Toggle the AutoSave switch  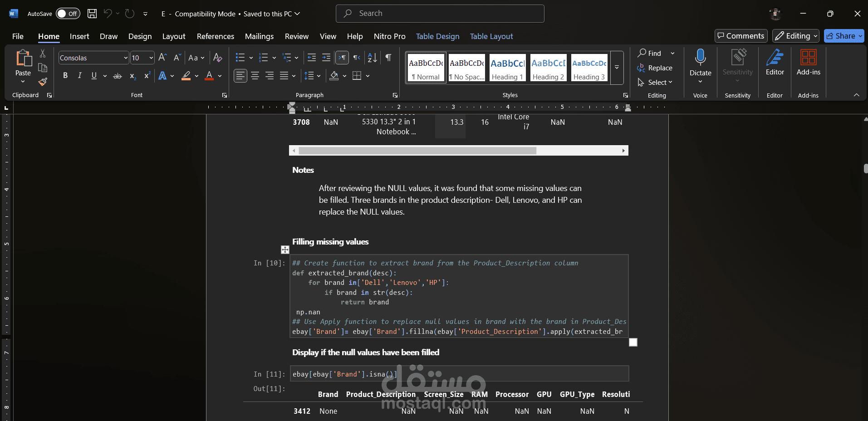pos(68,14)
